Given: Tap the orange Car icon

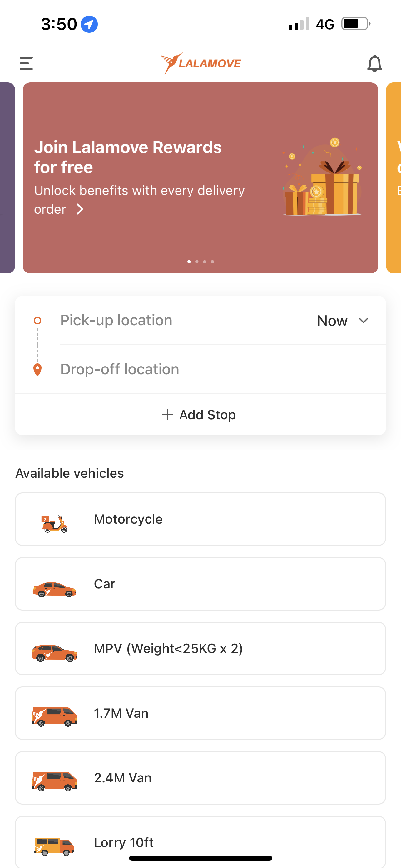Looking at the screenshot, I should point(54,589).
